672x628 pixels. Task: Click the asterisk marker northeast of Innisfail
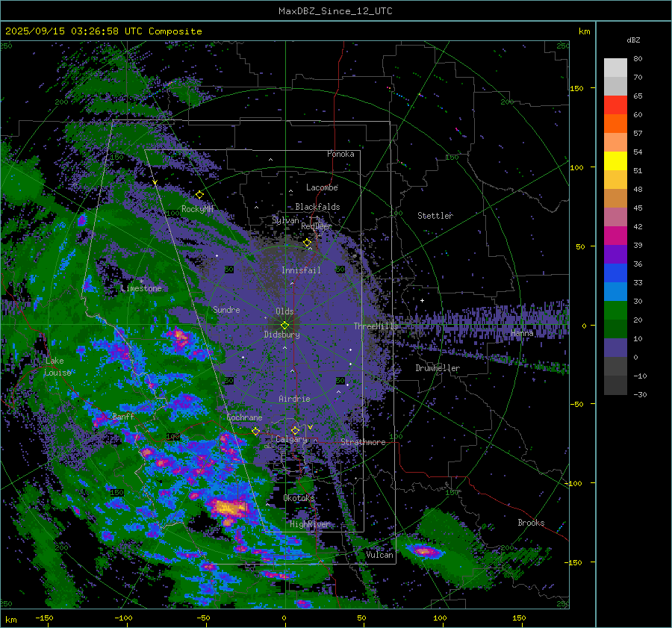pos(355,256)
